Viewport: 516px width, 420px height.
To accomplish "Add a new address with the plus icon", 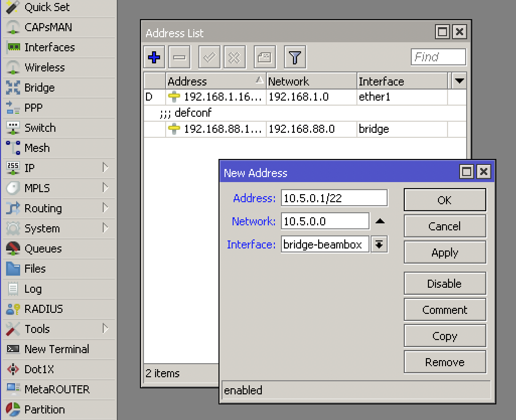I will tap(154, 57).
